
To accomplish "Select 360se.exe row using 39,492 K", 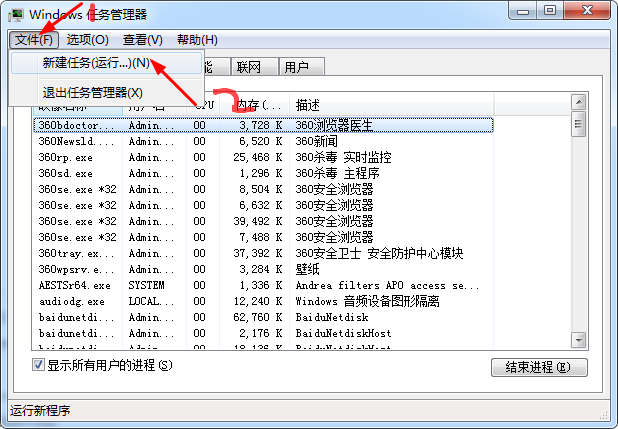I will [x=263, y=221].
